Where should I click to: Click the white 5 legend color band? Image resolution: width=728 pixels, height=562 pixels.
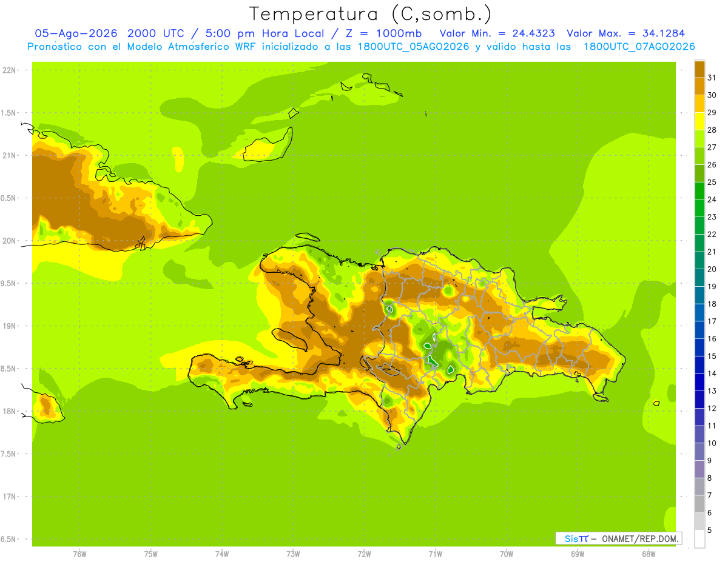[x=699, y=538]
